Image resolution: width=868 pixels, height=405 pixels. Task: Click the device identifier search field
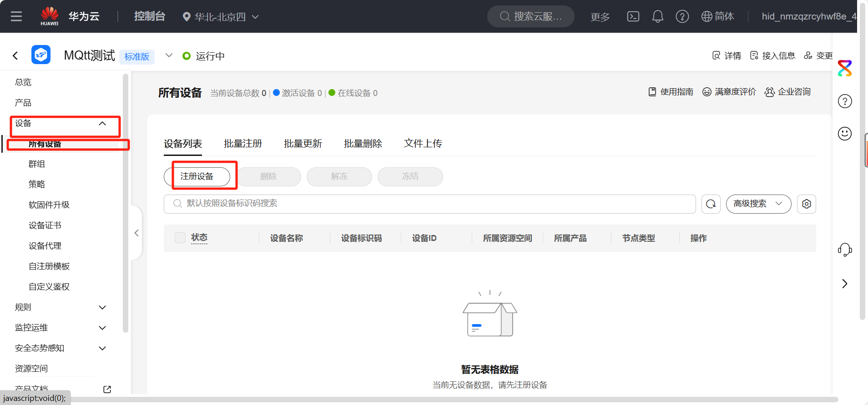coord(429,204)
